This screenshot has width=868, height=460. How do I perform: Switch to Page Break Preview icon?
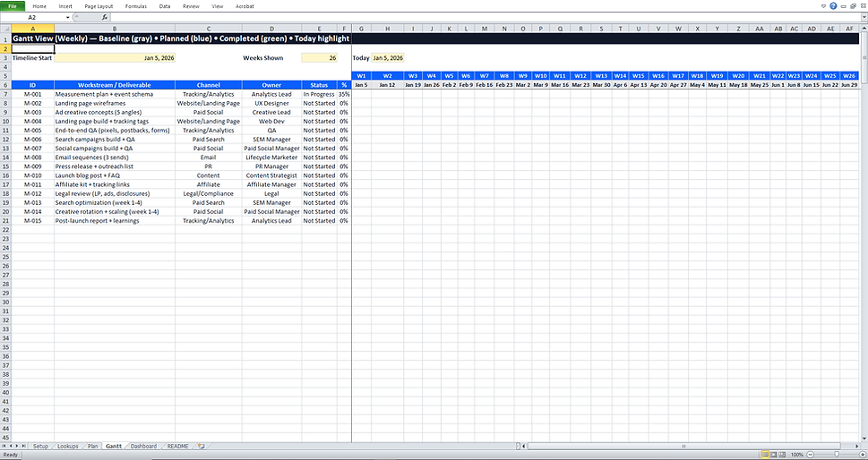click(783, 454)
